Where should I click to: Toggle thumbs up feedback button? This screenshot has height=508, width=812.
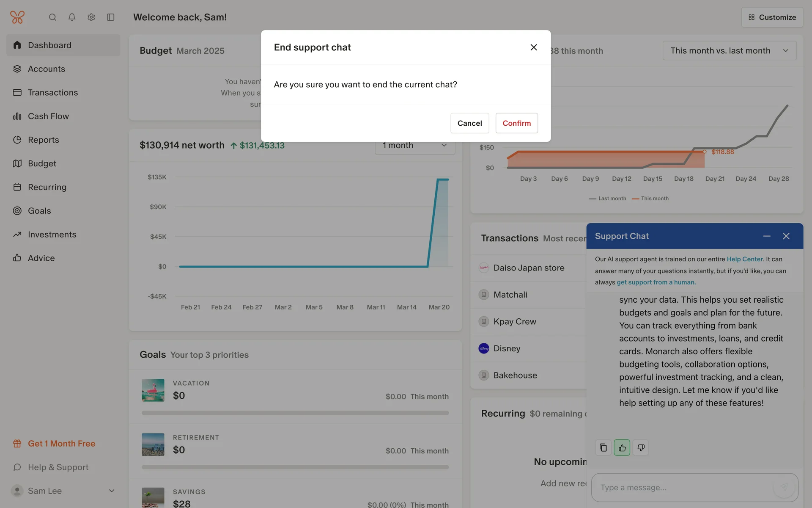[x=622, y=447]
